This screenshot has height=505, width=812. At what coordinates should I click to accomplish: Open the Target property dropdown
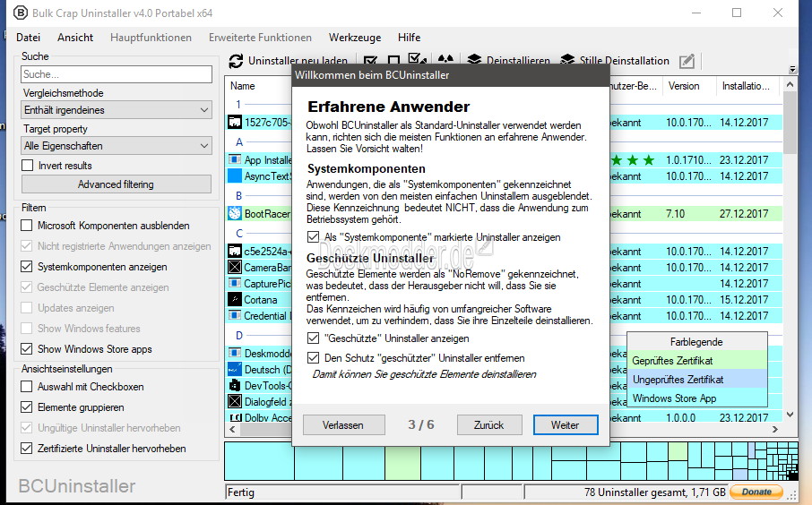pyautogui.click(x=117, y=146)
